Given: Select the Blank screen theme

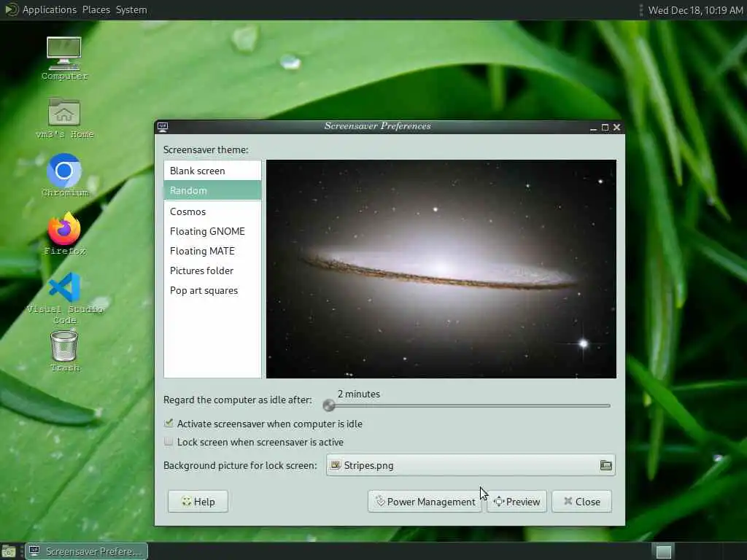Looking at the screenshot, I should coord(212,171).
